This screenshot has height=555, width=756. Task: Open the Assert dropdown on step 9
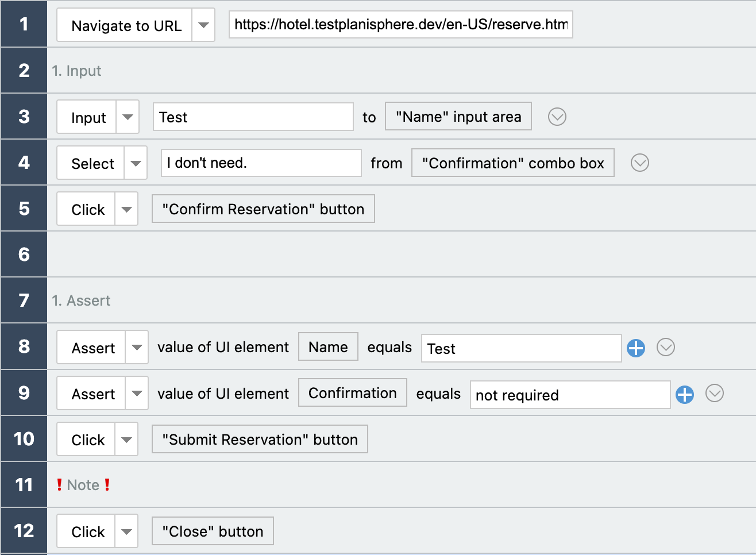136,394
